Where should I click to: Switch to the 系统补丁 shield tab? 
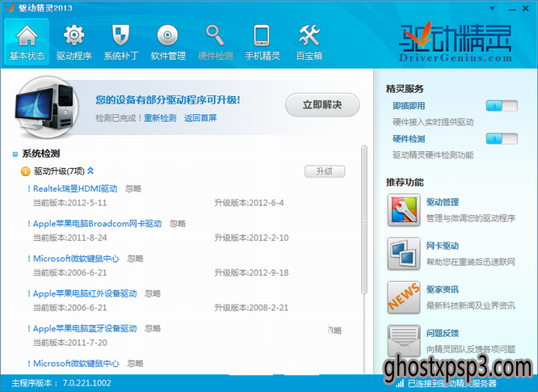tap(121, 42)
